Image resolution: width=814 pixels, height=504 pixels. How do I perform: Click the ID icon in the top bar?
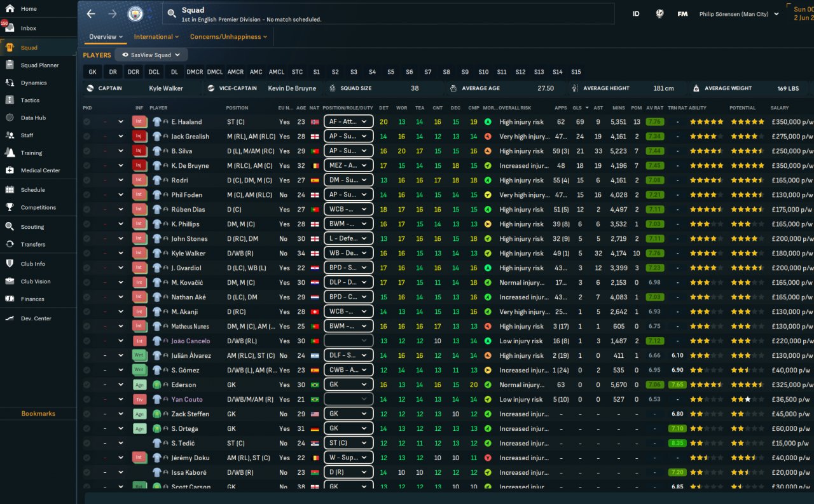(x=636, y=14)
